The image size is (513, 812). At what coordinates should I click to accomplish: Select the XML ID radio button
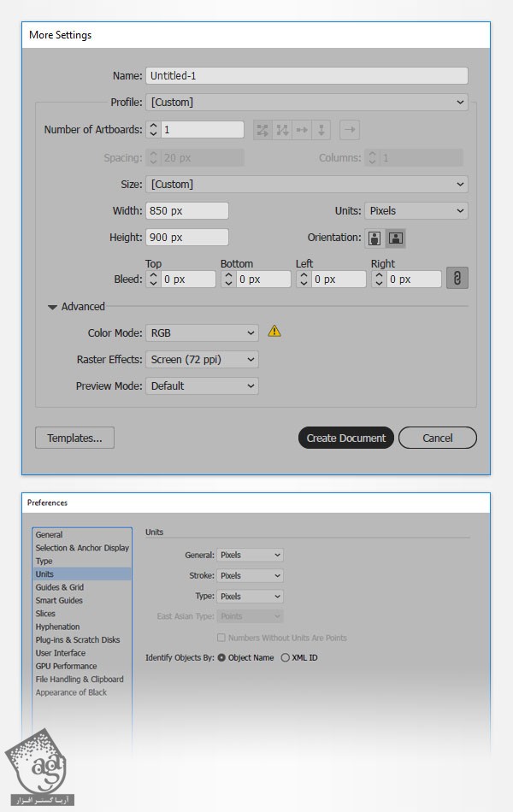[x=285, y=658]
